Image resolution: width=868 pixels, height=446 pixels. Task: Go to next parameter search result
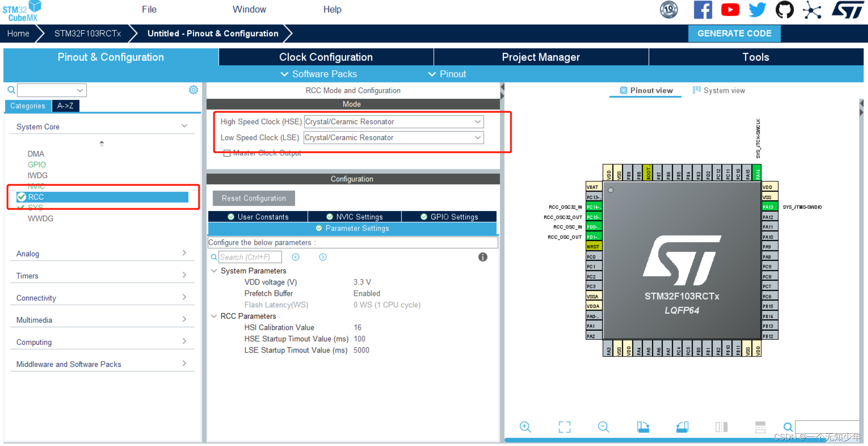click(x=323, y=257)
